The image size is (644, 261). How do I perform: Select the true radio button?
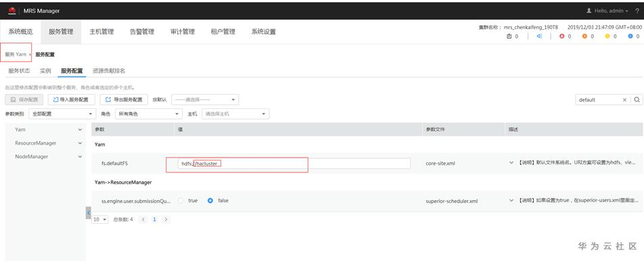click(181, 201)
